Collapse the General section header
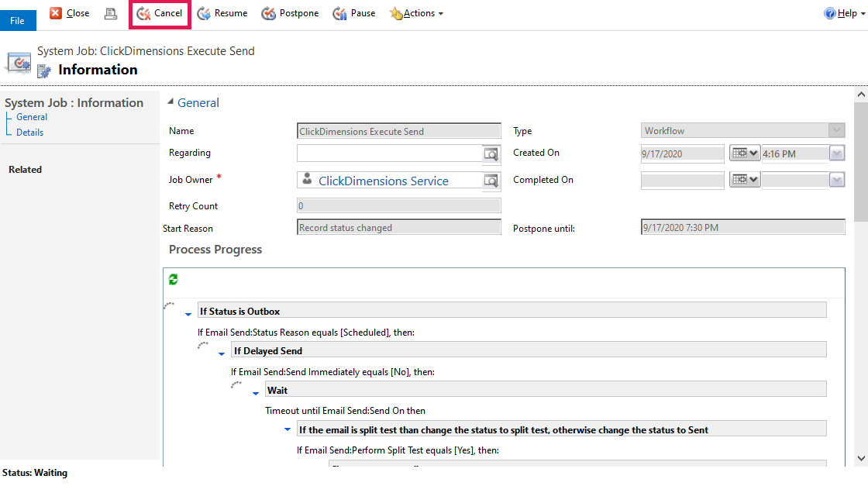This screenshot has height=486, width=868. [170, 102]
